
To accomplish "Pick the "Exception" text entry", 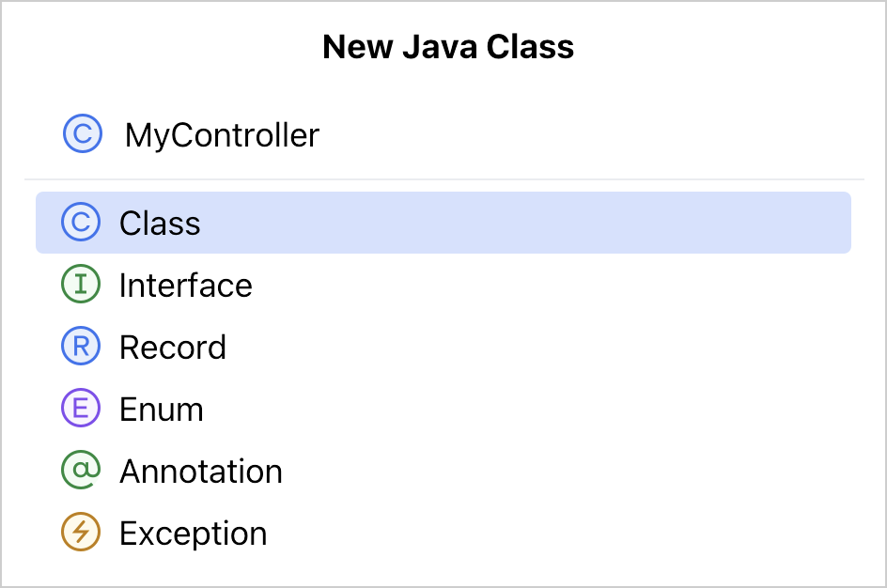I will (x=193, y=534).
